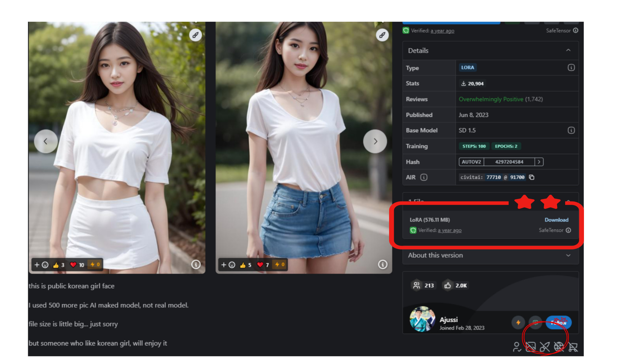Open the chat message icon for Ajussi
644x362 pixels.
(x=535, y=322)
